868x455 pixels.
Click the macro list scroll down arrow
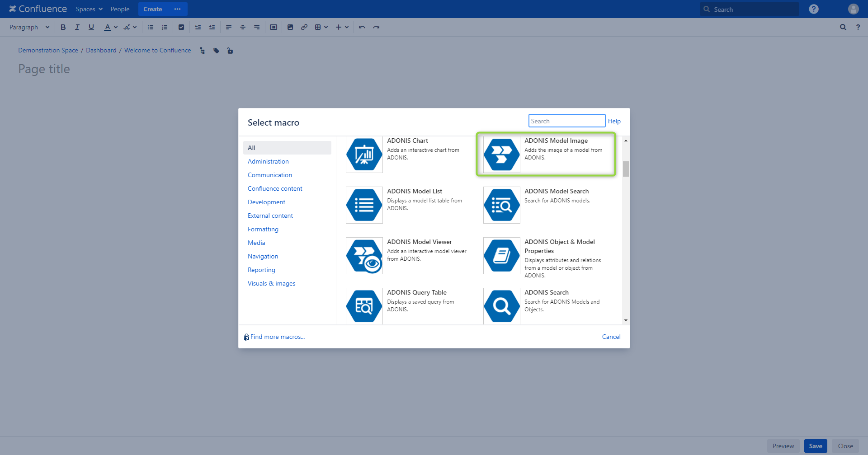(626, 320)
